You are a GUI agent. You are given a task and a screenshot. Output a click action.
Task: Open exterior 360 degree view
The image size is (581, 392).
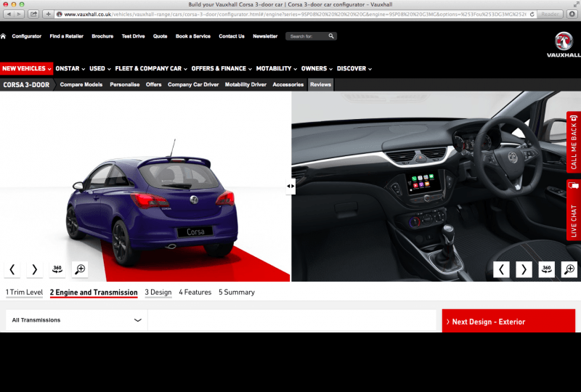[x=57, y=269]
